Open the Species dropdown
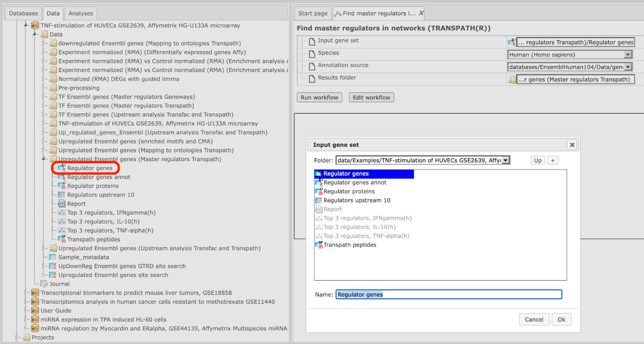This screenshot has width=644, height=344. 628,55
